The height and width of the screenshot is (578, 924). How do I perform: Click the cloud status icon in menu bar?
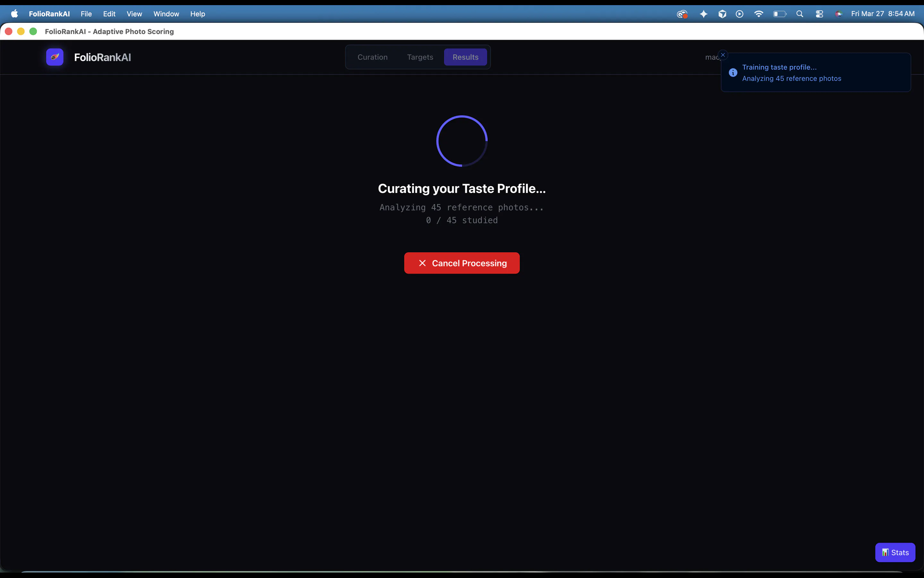(x=682, y=14)
